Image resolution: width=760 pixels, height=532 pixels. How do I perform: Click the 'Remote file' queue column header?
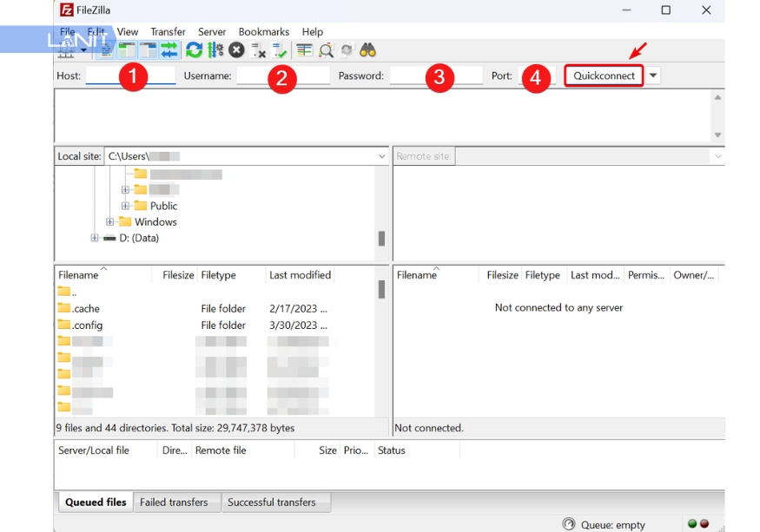click(243, 450)
